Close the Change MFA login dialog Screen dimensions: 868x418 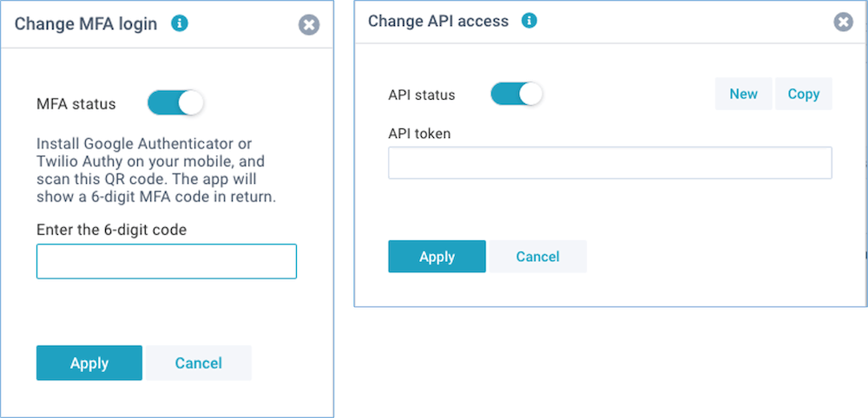pos(309,25)
